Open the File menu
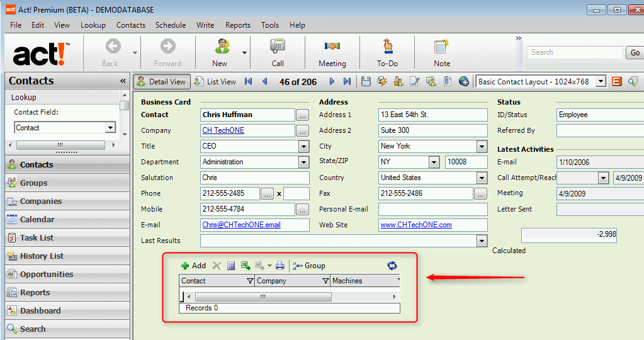 (16, 25)
